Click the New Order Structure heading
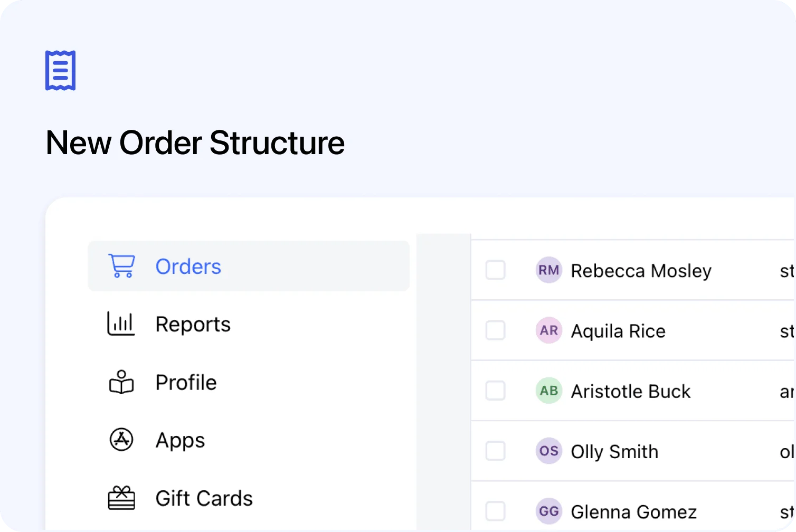796x532 pixels. (195, 142)
